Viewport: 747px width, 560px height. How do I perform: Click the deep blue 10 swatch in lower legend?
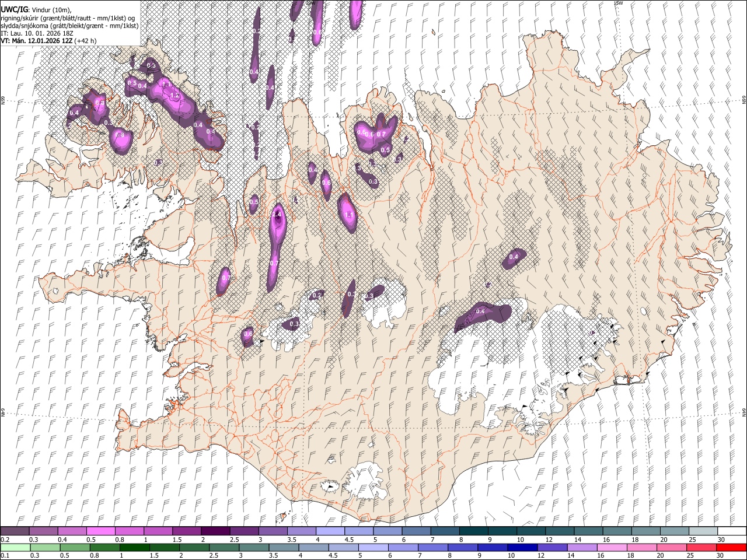[522, 547]
